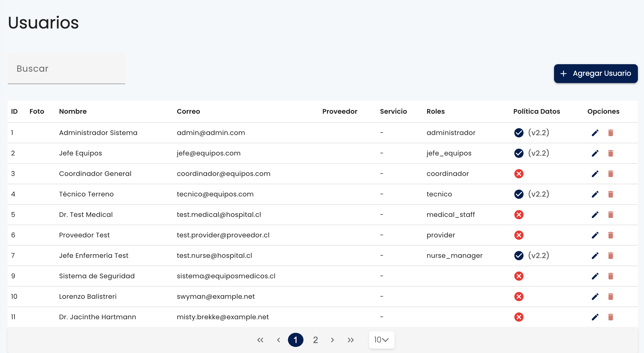This screenshot has width=644, height=353.
Task: Click the red X policy status for Coordinador General
Action: 519,174
